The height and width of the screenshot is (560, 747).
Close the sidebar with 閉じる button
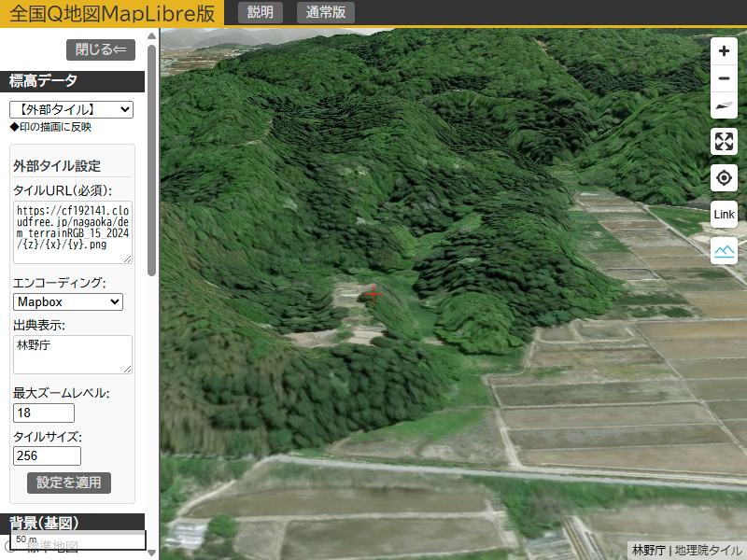tap(101, 49)
